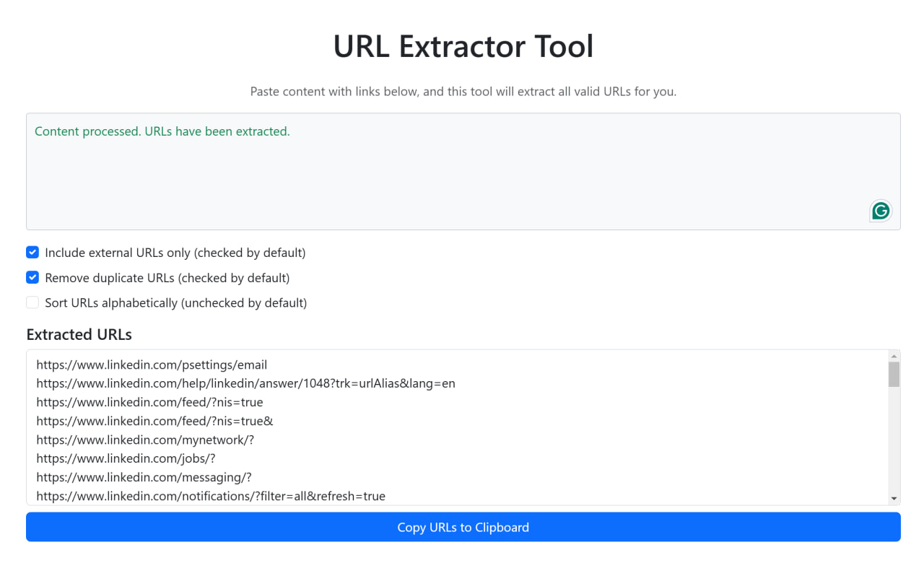Select the linkedin.com/jobs/? URL line
The height and width of the screenshot is (563, 924).
[x=126, y=458]
